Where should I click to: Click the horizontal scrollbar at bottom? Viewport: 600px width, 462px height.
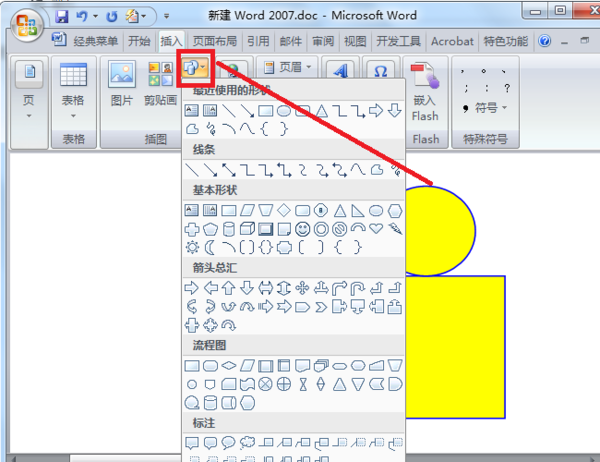point(126,458)
